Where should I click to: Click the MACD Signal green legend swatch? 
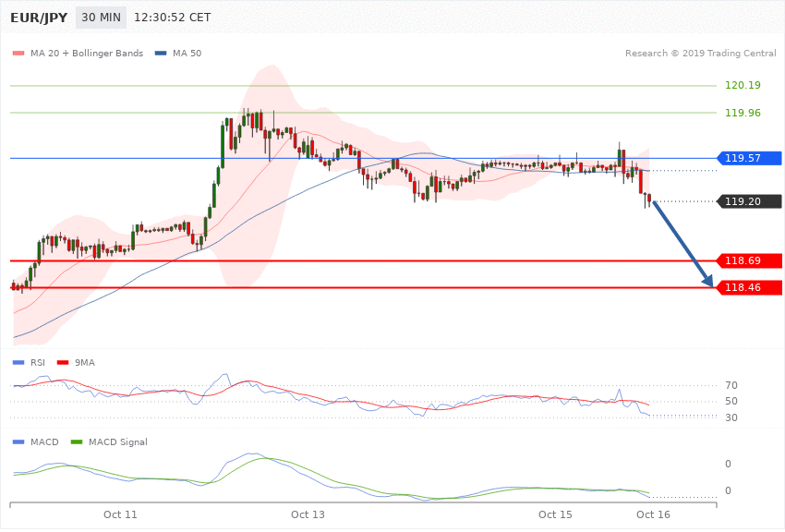77,441
